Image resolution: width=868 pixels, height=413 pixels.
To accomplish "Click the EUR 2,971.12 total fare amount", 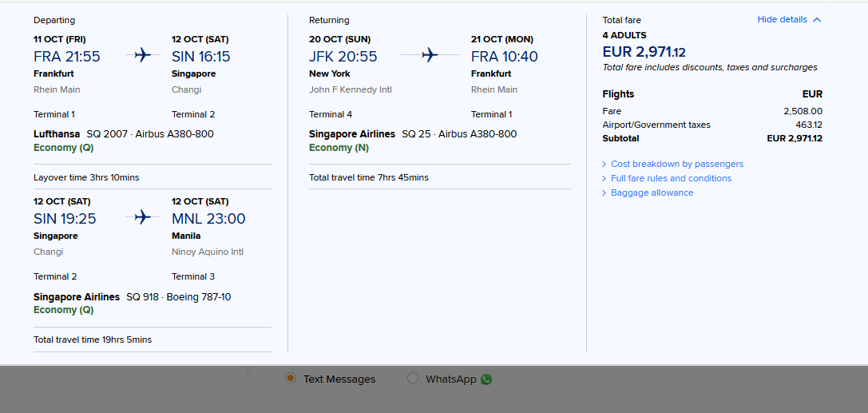I will click(x=644, y=52).
